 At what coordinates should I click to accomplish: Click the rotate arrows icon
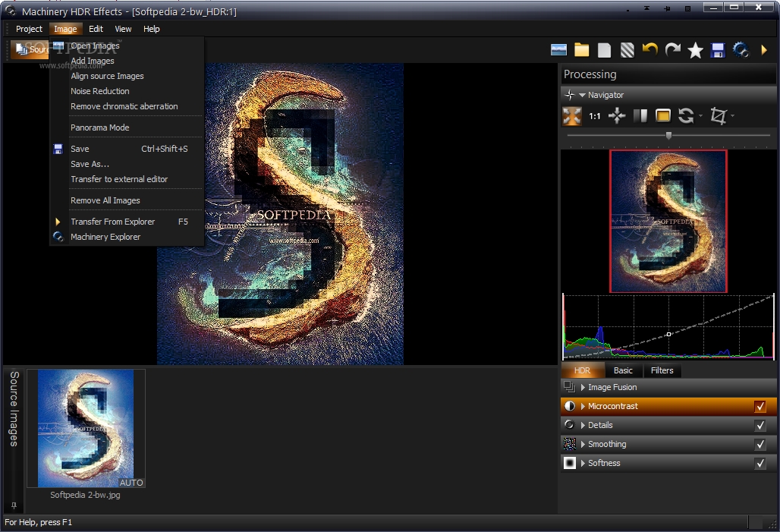tap(685, 116)
